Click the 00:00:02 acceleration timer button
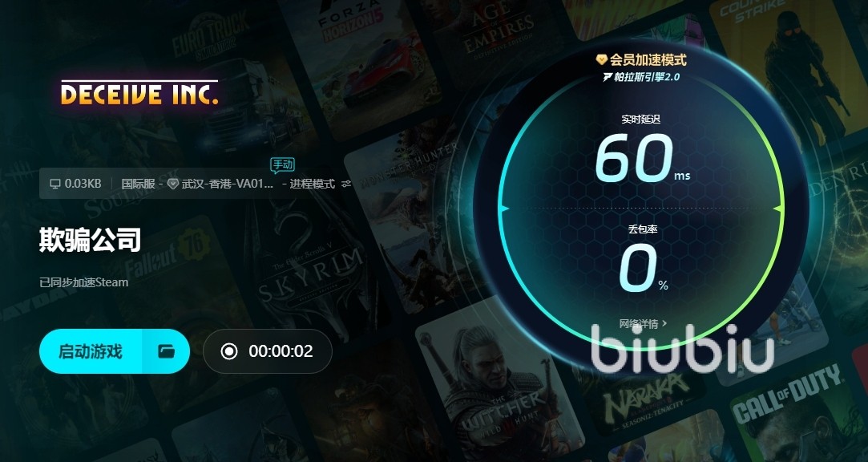 pyautogui.click(x=268, y=351)
